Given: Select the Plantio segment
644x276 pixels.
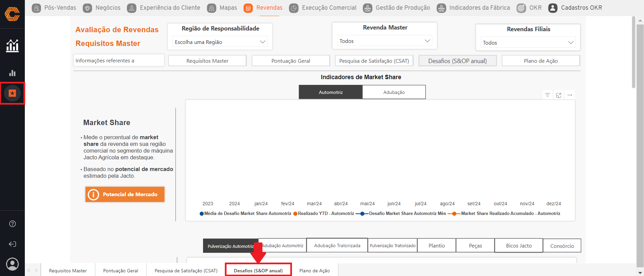Looking at the screenshot, I should tap(437, 245).
